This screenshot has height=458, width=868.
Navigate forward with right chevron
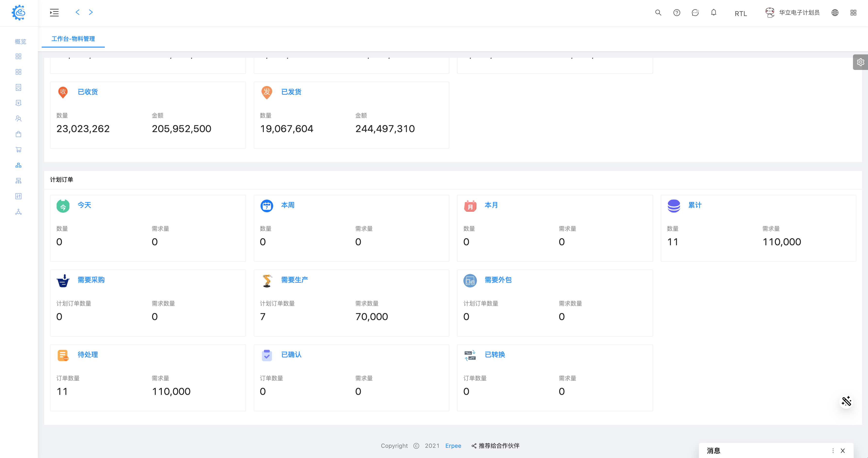(x=91, y=12)
